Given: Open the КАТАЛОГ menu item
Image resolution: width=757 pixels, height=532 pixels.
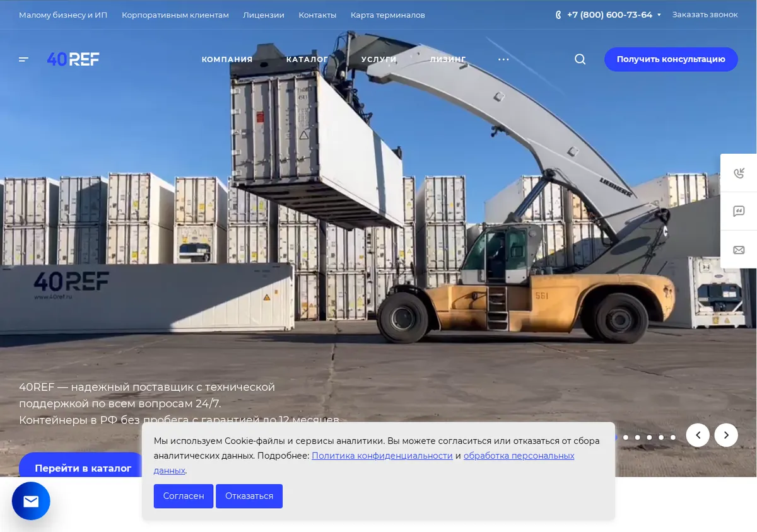Looking at the screenshot, I should click(307, 59).
